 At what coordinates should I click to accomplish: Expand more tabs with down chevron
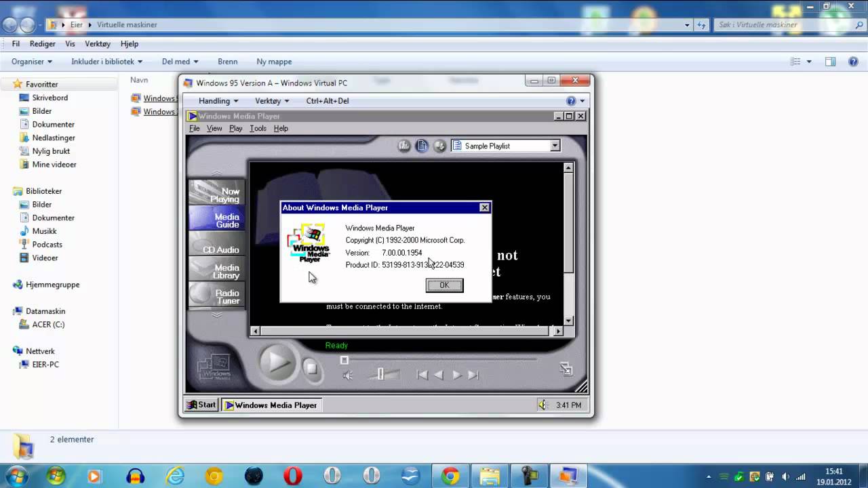[216, 314]
